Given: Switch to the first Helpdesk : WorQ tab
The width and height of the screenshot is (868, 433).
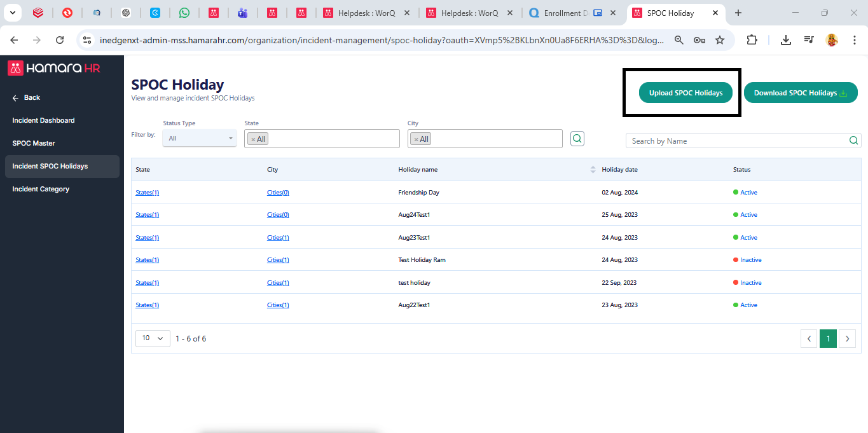Looking at the screenshot, I should 367,13.
